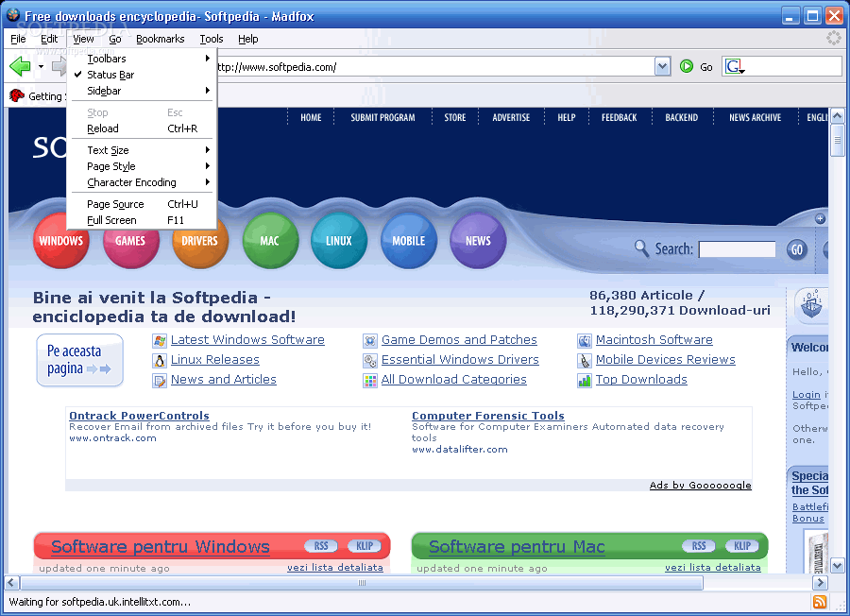This screenshot has height=616, width=850.
Task: Click the plus icon above the search area
Action: [x=820, y=218]
